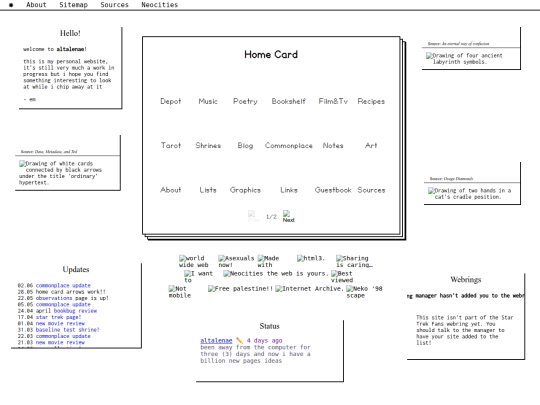This screenshot has width=540, height=405.
Task: Open the Sitemap menu item
Action: (73, 5)
